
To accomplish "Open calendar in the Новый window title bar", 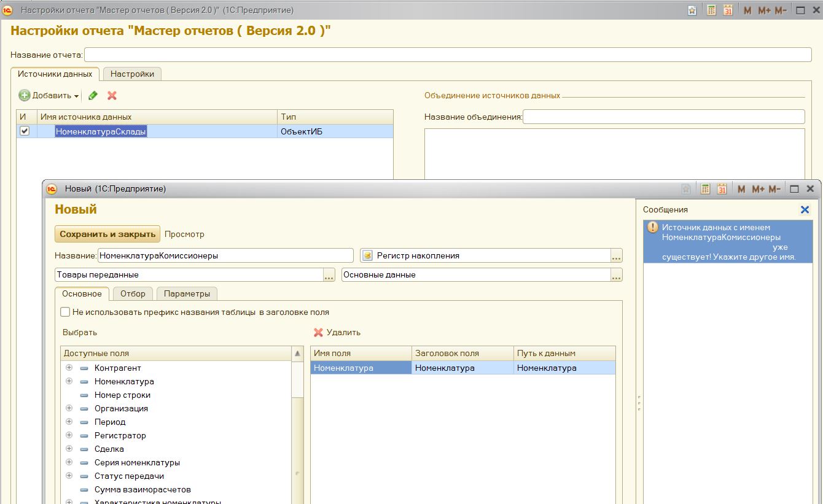I will [722, 189].
